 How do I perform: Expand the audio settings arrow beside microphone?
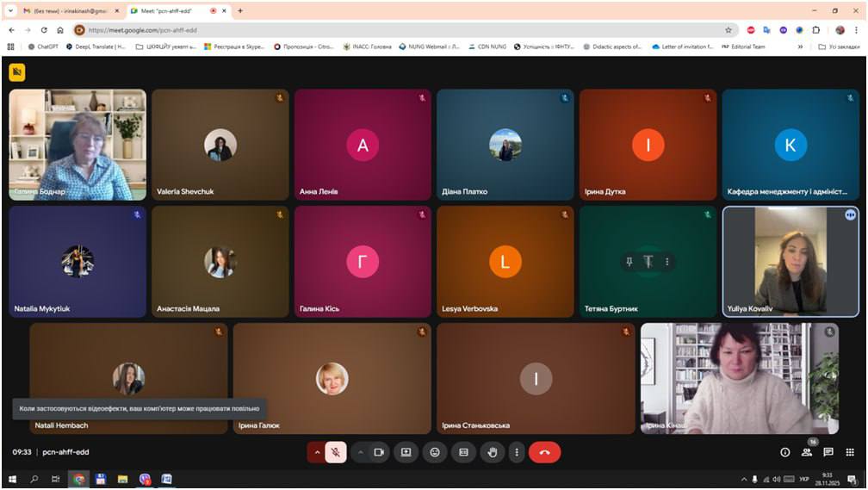click(317, 452)
